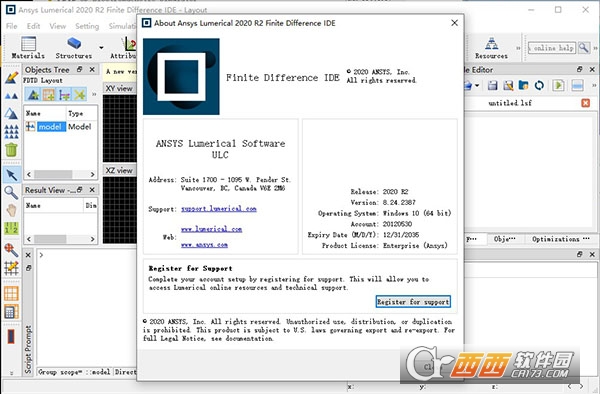Click Objects Tree add monitor icon
Screen dimensions: 600x394
coord(64,94)
